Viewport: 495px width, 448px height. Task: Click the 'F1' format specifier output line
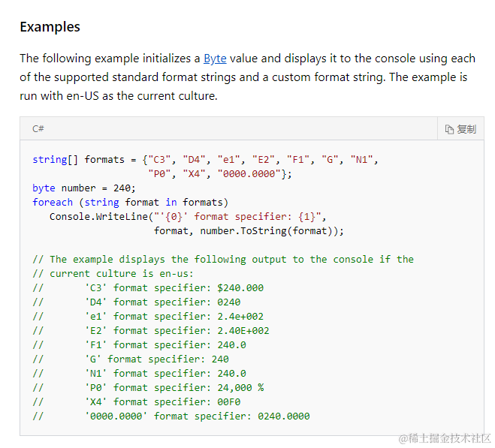tap(139, 345)
